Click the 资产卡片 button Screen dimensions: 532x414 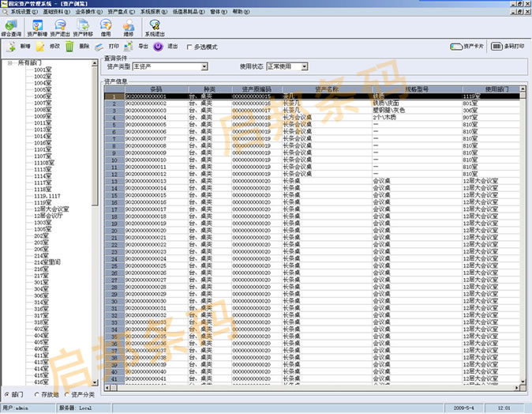coord(466,47)
